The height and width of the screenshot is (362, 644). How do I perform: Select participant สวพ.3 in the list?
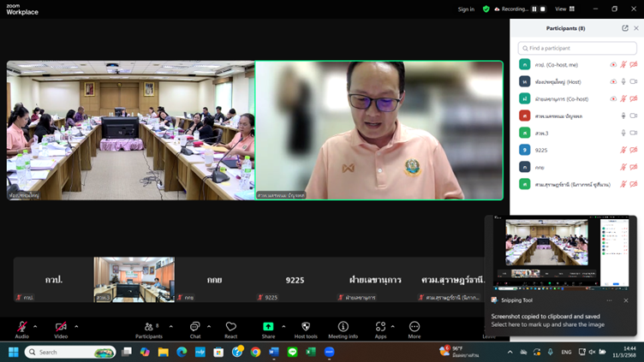577,133
